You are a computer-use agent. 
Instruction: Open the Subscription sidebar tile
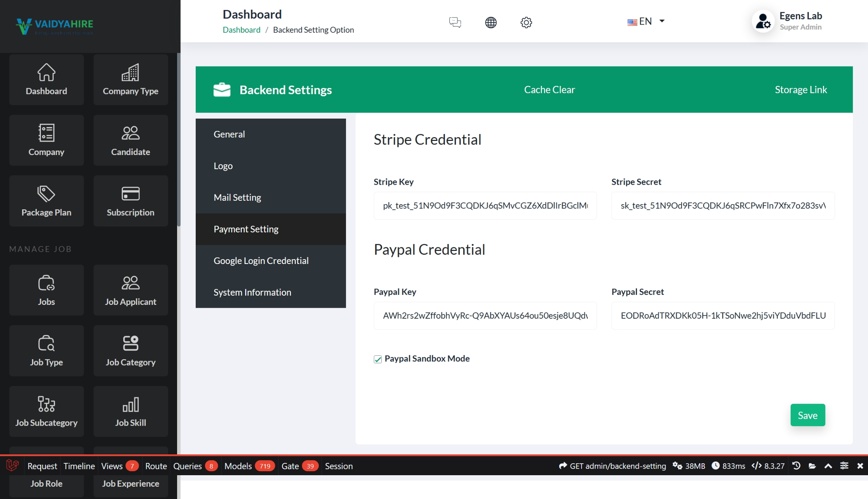tap(130, 201)
